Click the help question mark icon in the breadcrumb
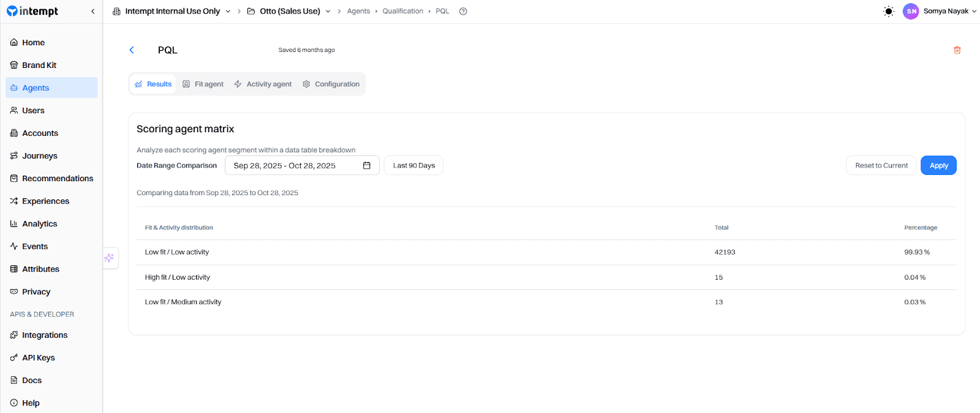Screen dimensions: 980x413 (463, 11)
